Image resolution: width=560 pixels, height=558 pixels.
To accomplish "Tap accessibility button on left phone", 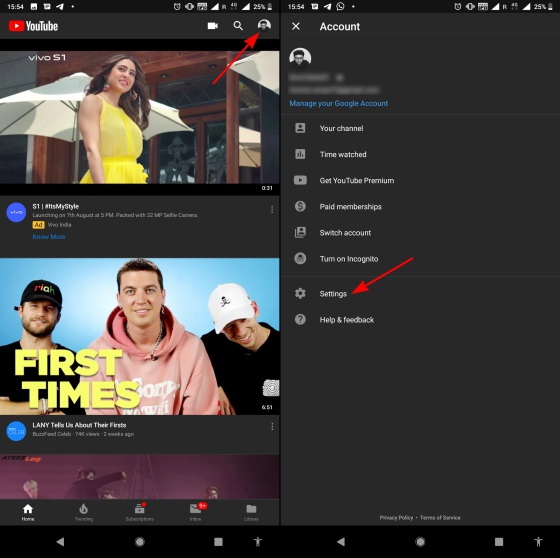I will (x=258, y=542).
